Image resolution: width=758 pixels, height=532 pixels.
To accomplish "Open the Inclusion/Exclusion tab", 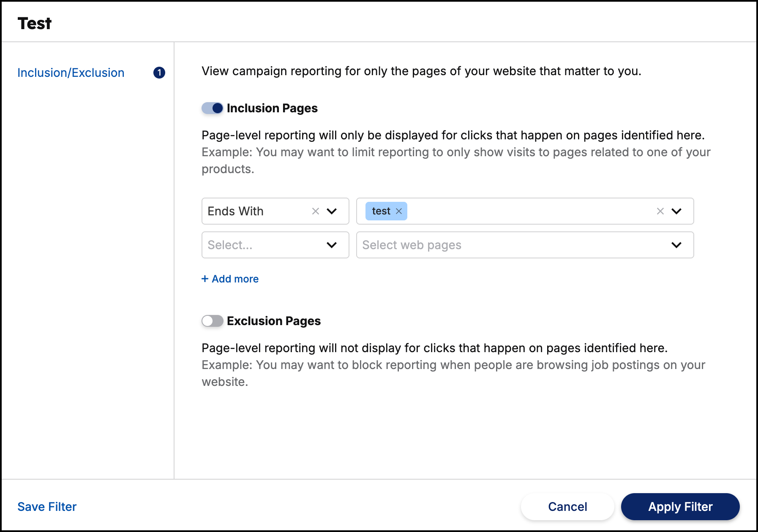I will 71,73.
